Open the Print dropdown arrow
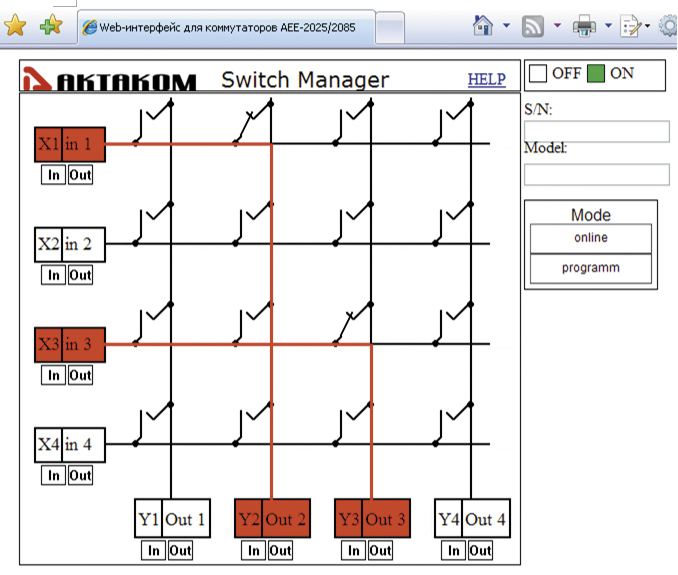 coord(608,26)
